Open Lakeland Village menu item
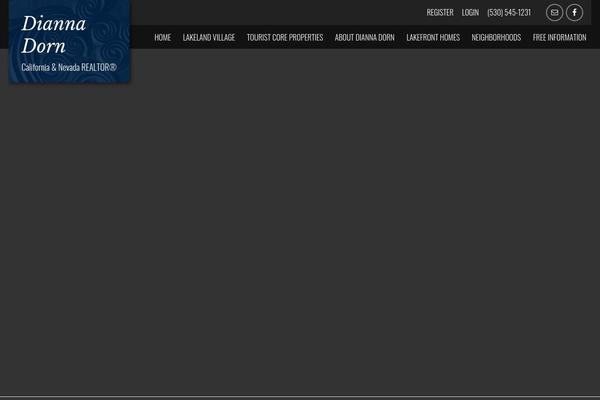The width and height of the screenshot is (600, 400). [209, 38]
